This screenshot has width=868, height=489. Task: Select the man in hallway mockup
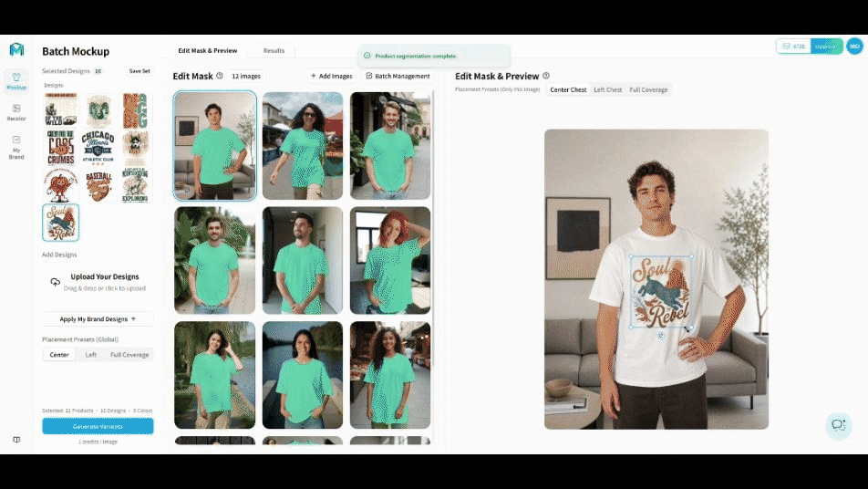point(303,260)
